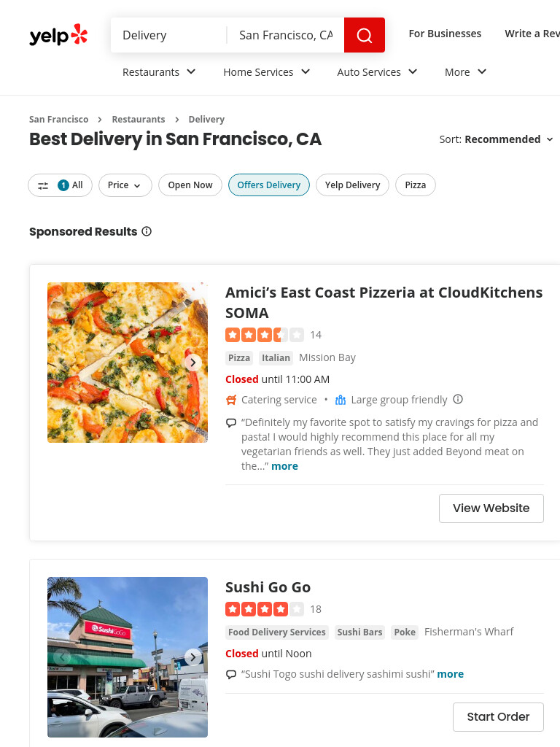The height and width of the screenshot is (747, 560).
Task: Click the red search magnifier button
Action: tap(365, 35)
